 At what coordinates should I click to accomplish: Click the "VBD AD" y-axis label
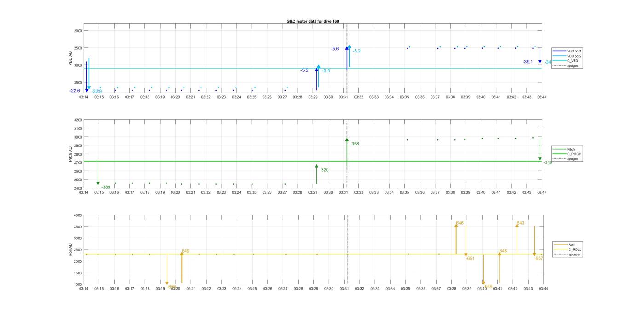[71, 58]
